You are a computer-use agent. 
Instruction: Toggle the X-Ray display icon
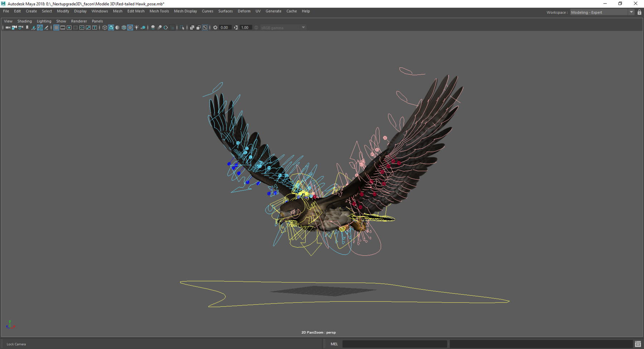pos(192,28)
